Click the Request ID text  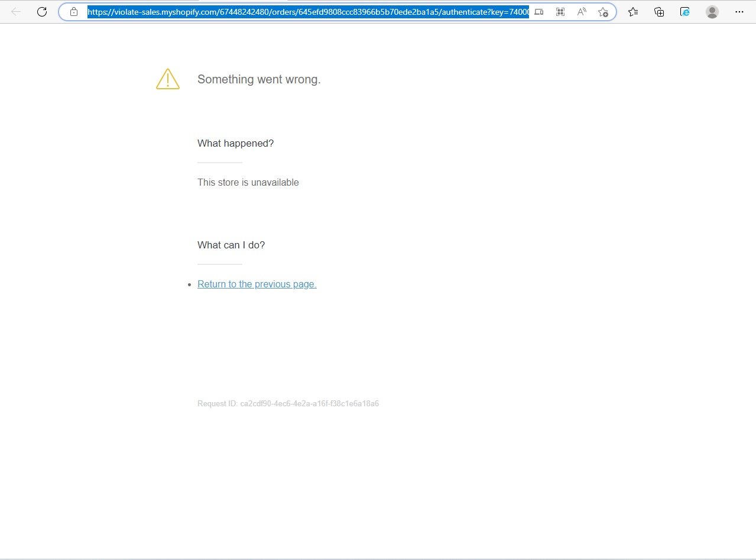[288, 404]
